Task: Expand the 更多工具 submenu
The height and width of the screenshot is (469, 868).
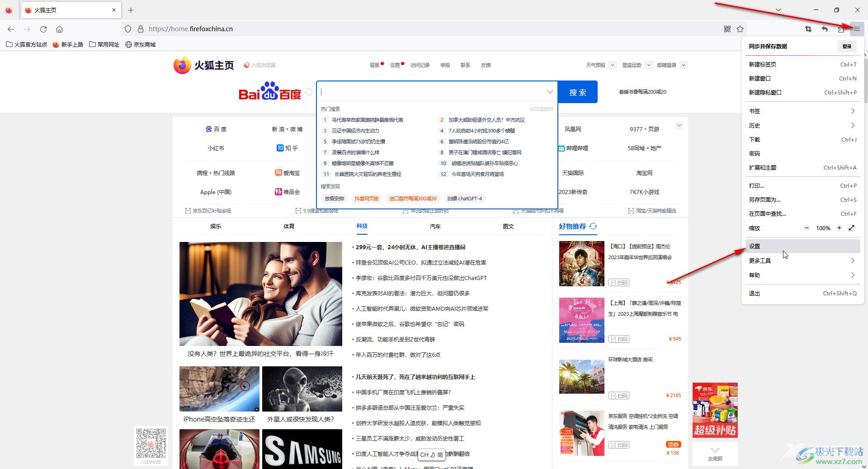Action: coord(802,261)
